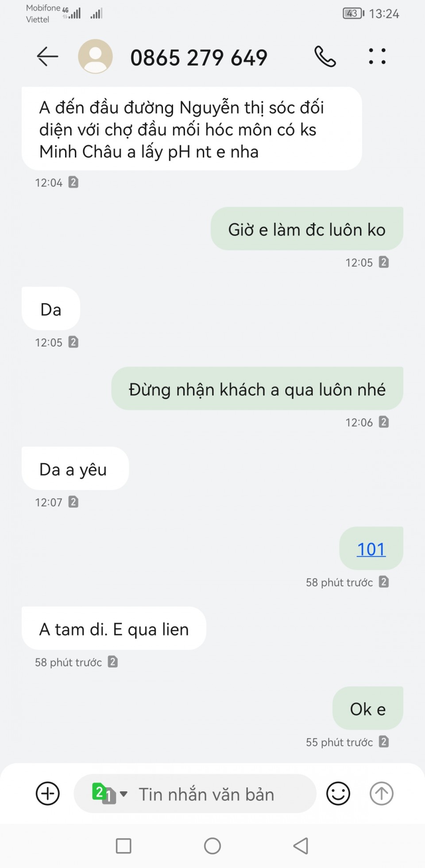Tap the phone number title 0865 279 649
425x868 pixels.
[199, 58]
